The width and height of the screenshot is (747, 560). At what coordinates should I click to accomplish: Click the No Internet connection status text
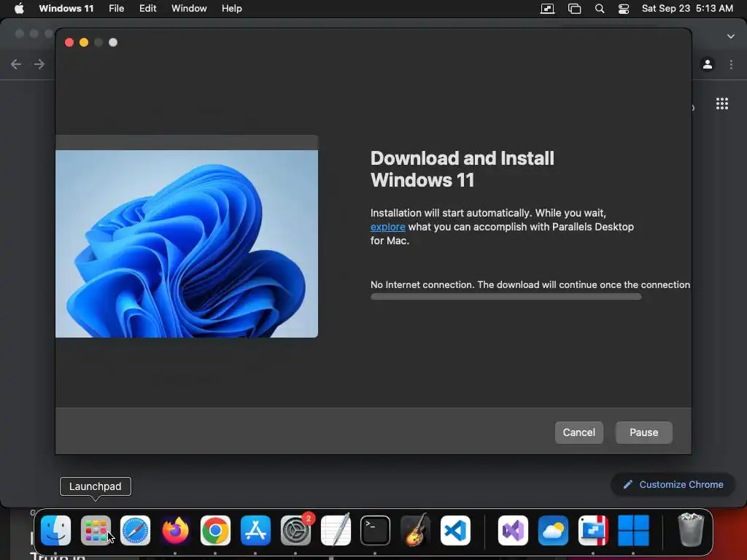pos(530,285)
